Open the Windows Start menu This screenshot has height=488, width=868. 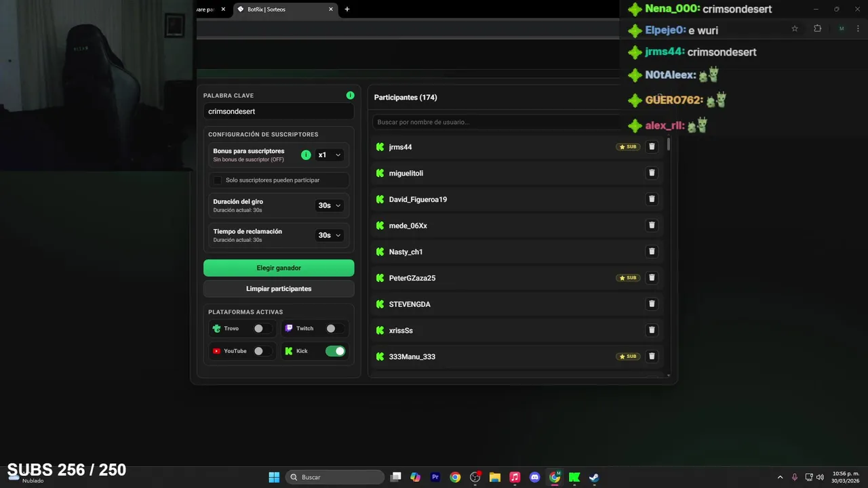(274, 477)
